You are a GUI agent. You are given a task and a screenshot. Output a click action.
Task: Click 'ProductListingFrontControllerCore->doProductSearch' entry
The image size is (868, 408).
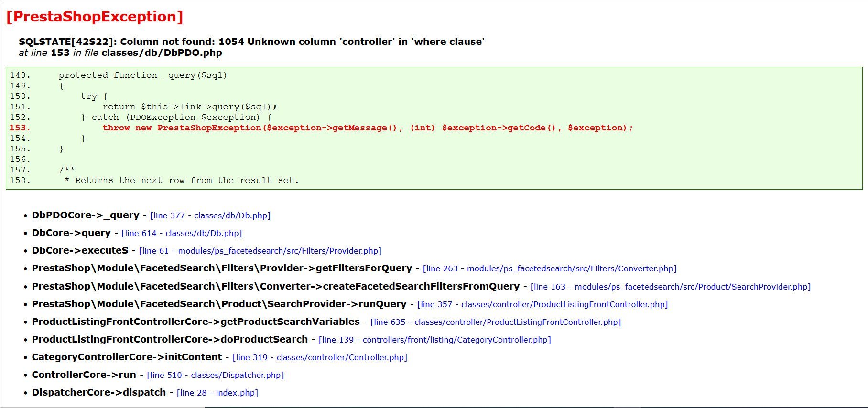(x=170, y=340)
